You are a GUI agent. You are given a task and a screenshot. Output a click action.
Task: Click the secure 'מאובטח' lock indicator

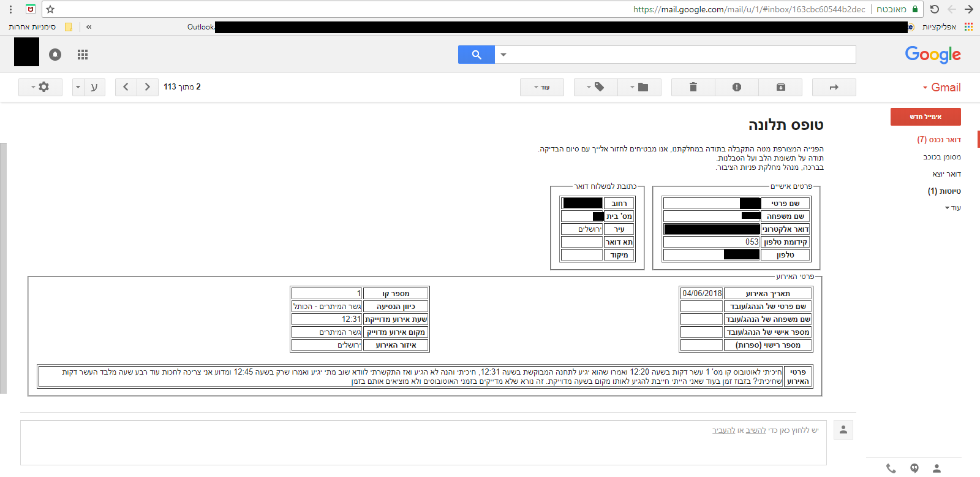(x=897, y=9)
